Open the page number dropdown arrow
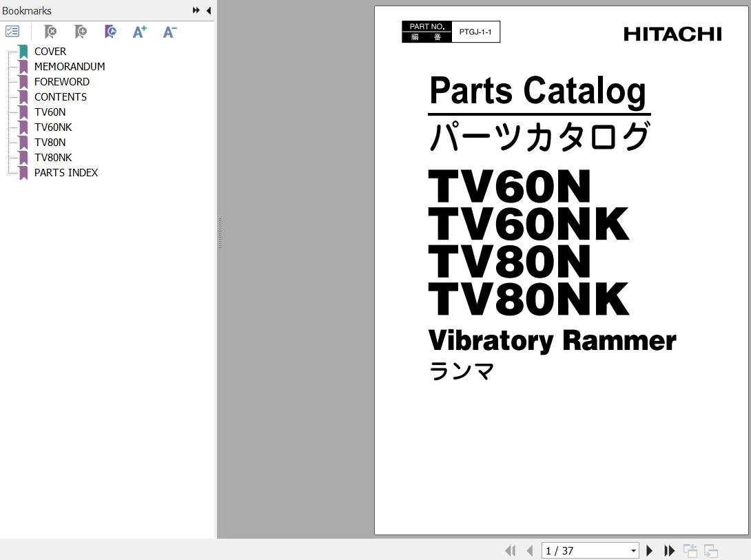 click(x=634, y=551)
